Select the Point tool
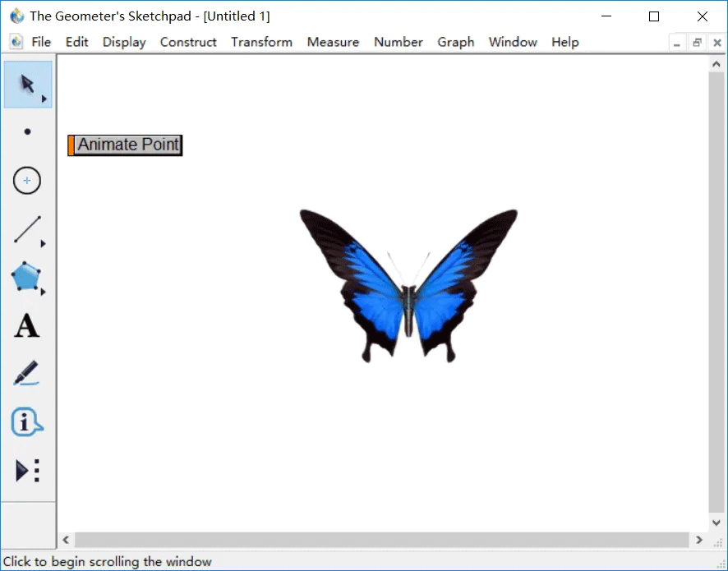This screenshot has height=571, width=728. coord(27,131)
